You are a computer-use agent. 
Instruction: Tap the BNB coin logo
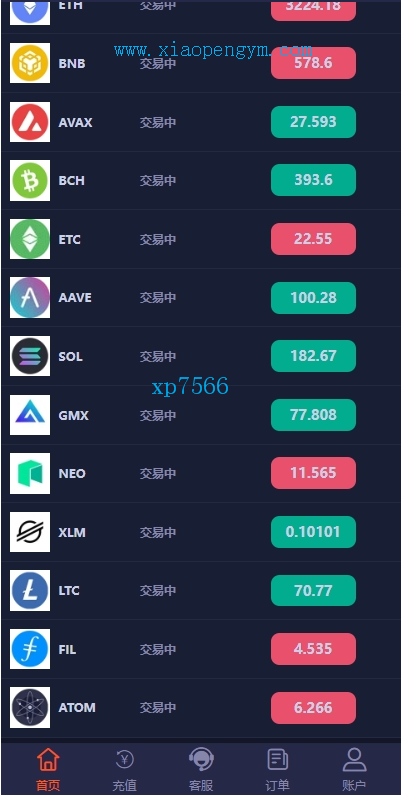pyautogui.click(x=30, y=63)
